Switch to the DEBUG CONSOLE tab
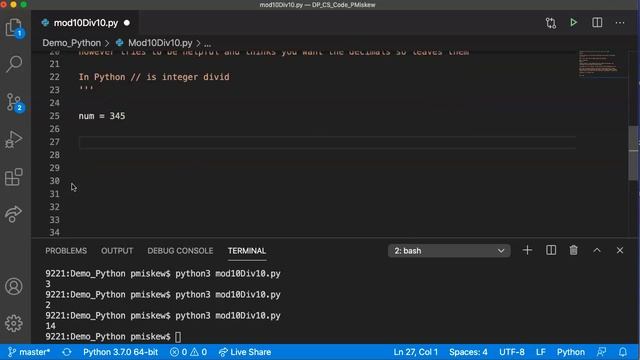 point(180,251)
